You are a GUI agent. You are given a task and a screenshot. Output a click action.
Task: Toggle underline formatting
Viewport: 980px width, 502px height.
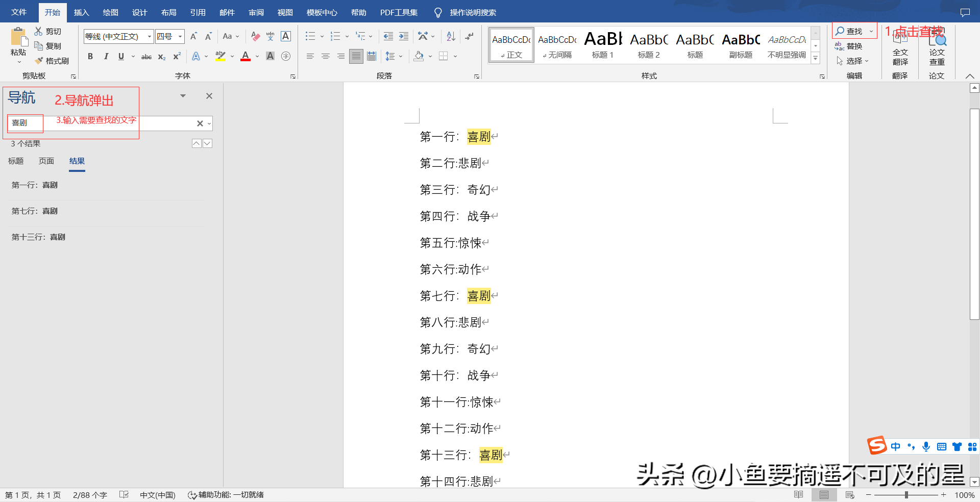(x=121, y=57)
